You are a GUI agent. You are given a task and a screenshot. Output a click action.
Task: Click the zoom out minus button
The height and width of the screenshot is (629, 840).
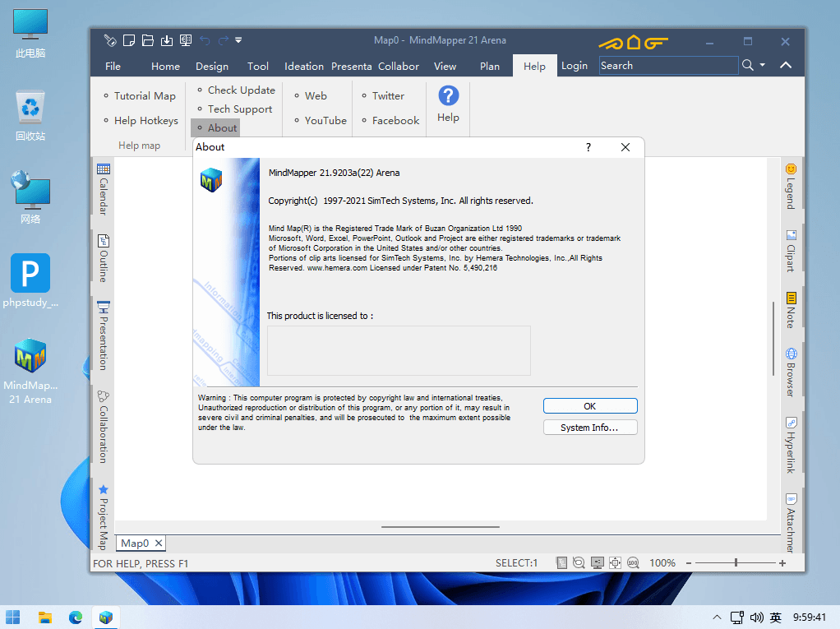(689, 563)
